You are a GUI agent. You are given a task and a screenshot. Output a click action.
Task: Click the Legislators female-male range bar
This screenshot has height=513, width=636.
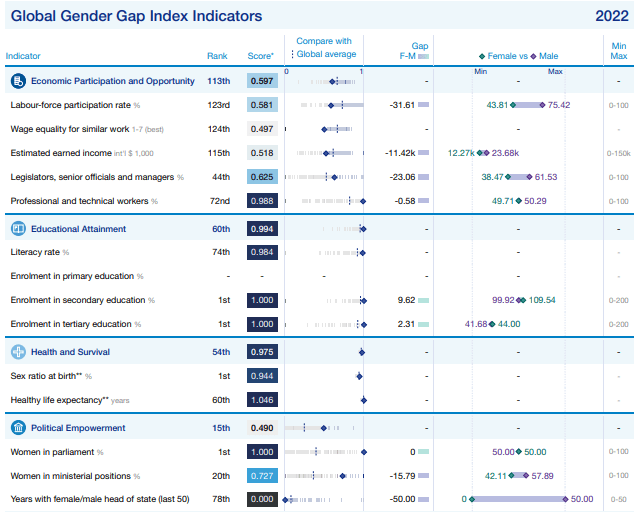pyautogui.click(x=519, y=177)
